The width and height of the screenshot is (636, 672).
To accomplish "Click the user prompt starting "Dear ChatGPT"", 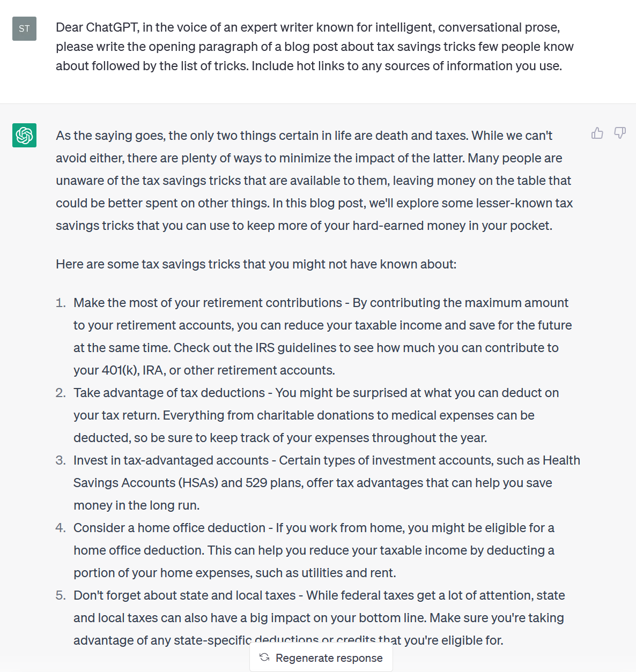I will (x=314, y=47).
